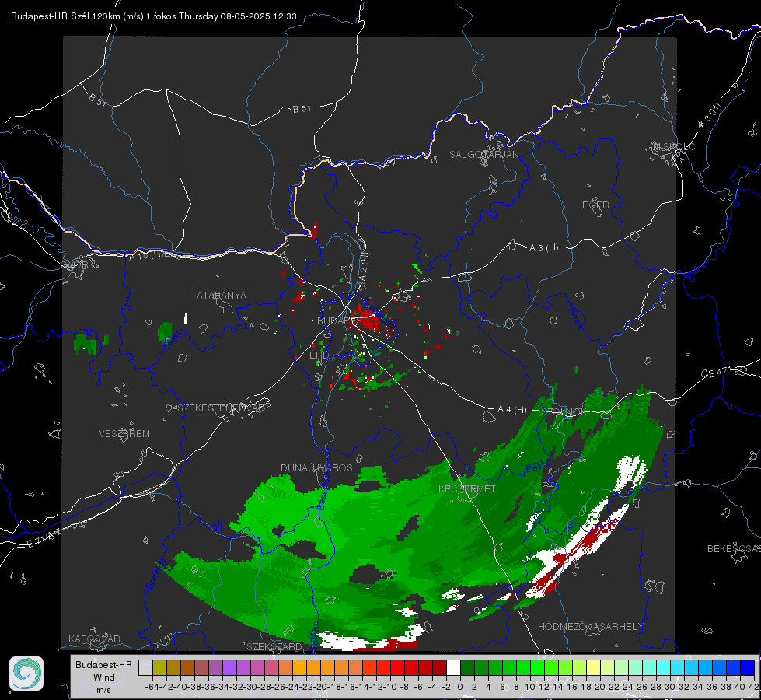Select the MISKOLC city label

point(674,146)
